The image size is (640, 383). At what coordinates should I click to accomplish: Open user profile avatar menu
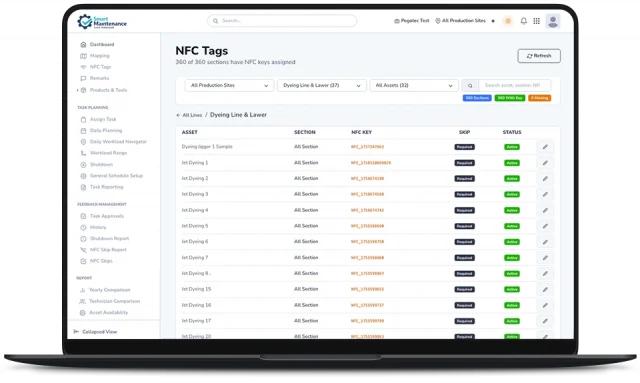553,21
